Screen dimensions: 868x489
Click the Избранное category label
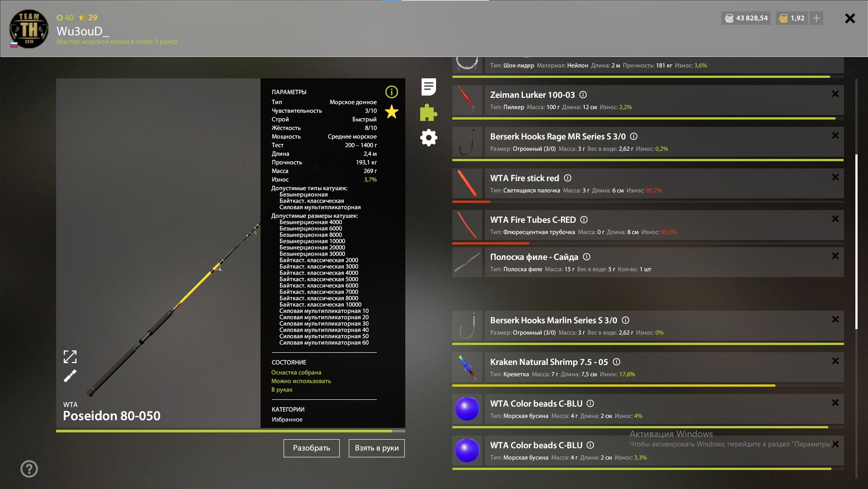pyautogui.click(x=287, y=420)
